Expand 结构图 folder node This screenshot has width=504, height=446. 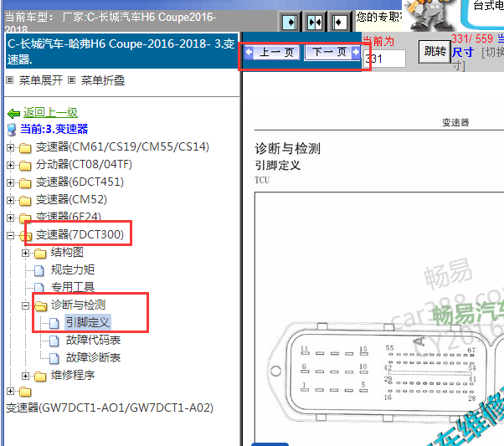point(25,253)
